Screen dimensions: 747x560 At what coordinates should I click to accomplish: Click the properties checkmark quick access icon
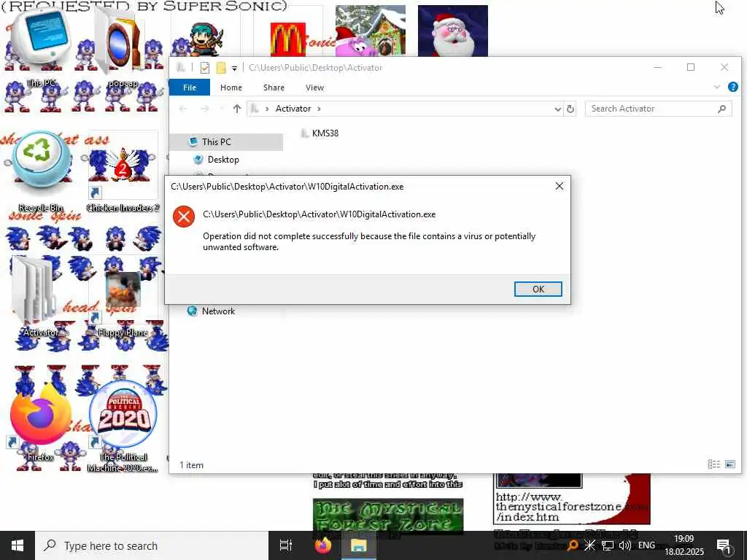point(205,68)
